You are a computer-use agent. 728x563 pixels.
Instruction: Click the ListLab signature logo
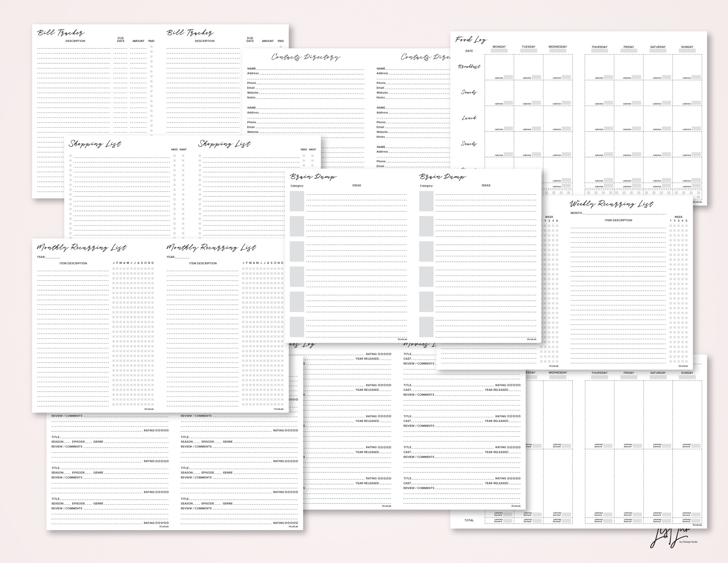(670, 538)
